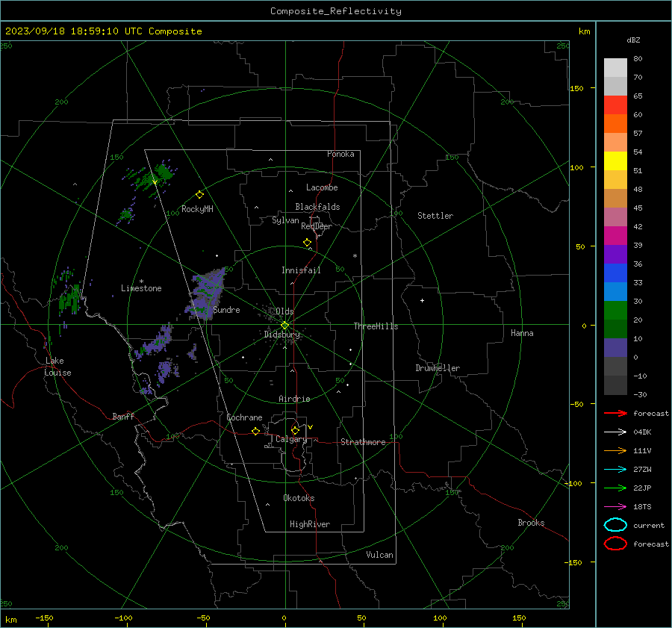This screenshot has height=628, width=672.
Task: Click the RedDeer city label
Action: (x=317, y=226)
